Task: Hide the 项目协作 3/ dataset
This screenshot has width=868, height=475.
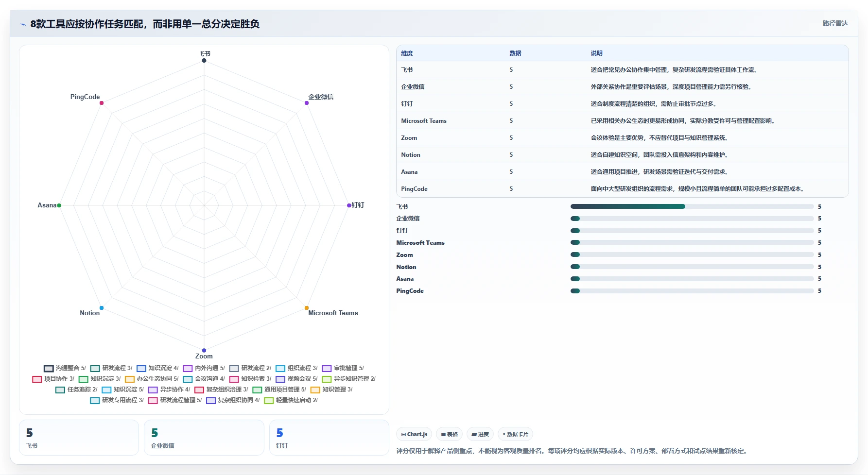Action: coord(53,379)
